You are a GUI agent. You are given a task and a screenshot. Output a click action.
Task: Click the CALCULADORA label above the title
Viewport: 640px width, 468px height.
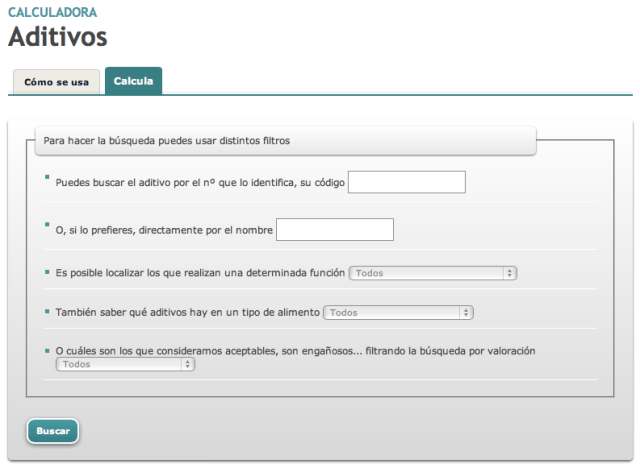click(53, 12)
